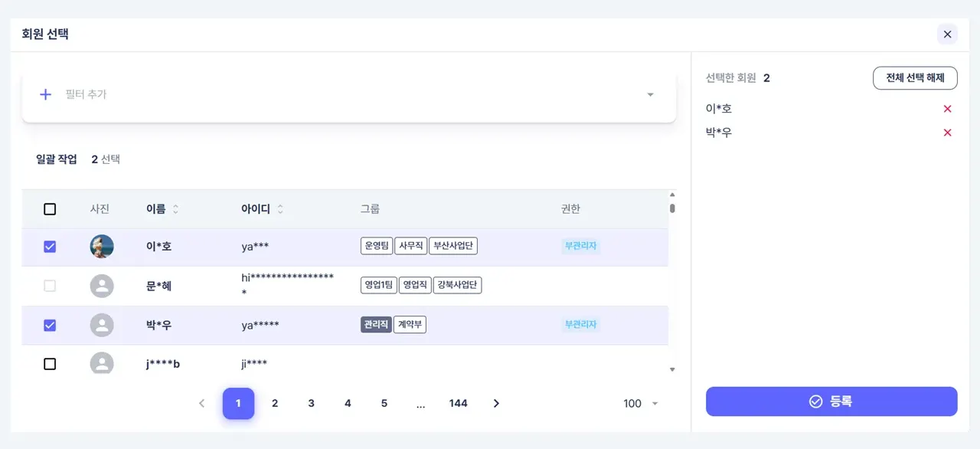Toggle the select-all header checkbox

[50, 209]
